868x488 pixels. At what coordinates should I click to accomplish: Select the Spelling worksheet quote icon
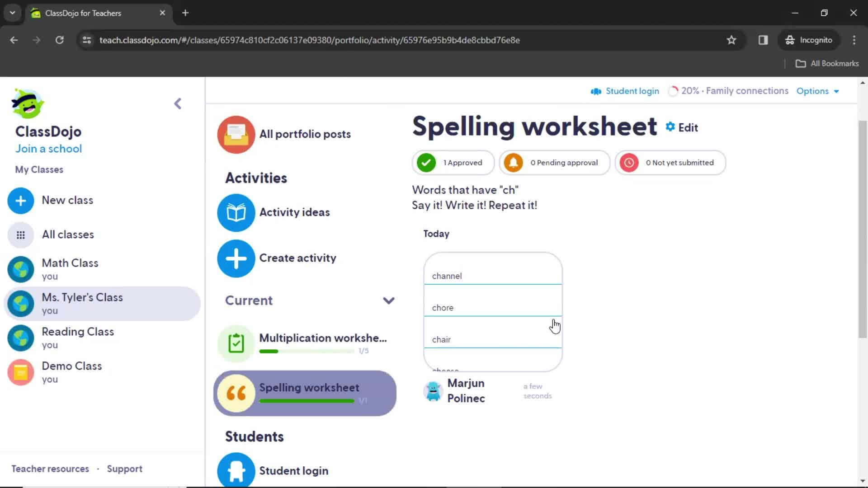(x=236, y=393)
